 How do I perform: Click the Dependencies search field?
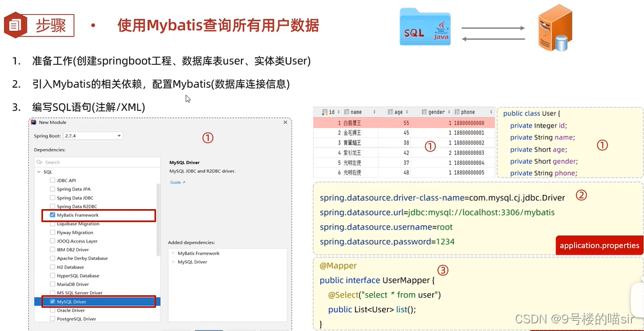98,162
